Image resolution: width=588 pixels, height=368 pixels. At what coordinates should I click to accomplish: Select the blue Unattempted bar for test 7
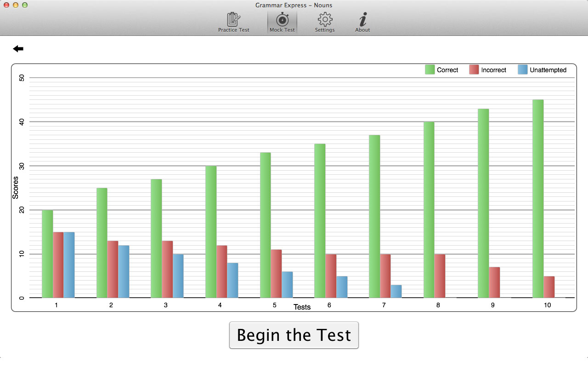396,291
